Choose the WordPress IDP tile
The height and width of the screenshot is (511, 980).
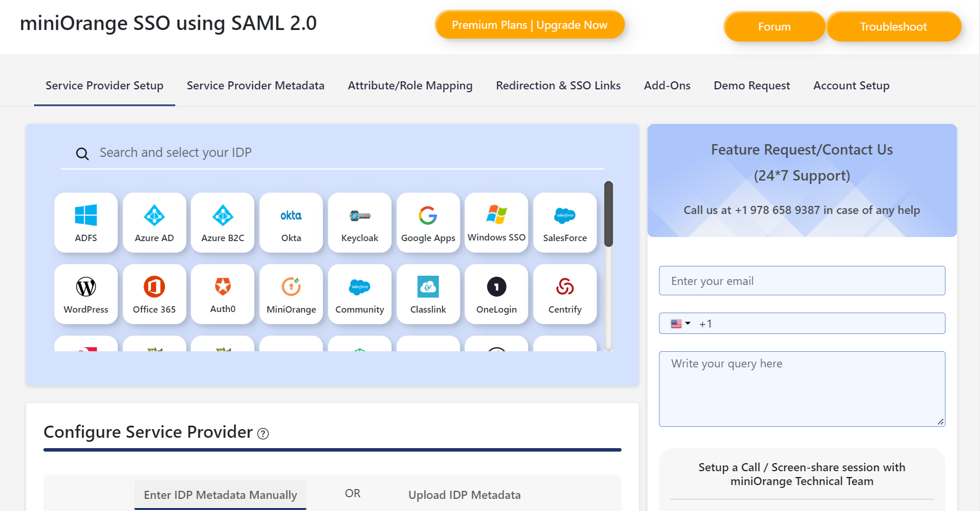86,294
